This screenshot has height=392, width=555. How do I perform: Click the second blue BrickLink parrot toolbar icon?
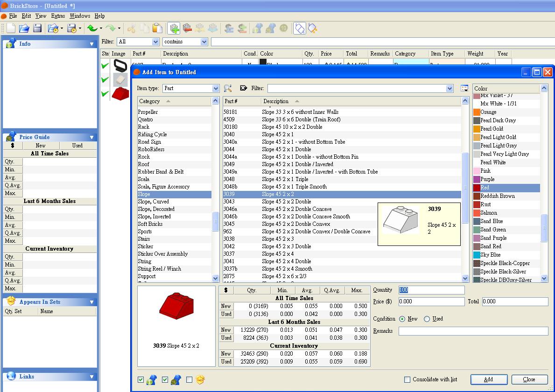[271, 28]
